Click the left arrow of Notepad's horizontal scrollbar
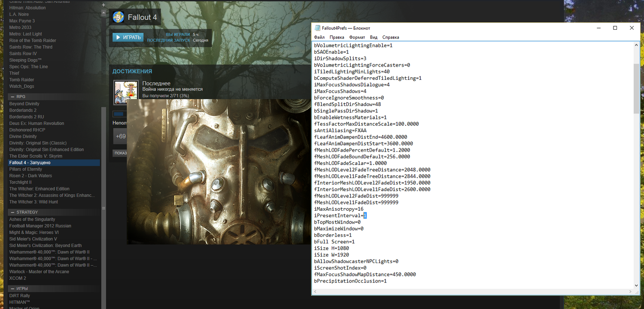The image size is (644, 309). pos(315,291)
